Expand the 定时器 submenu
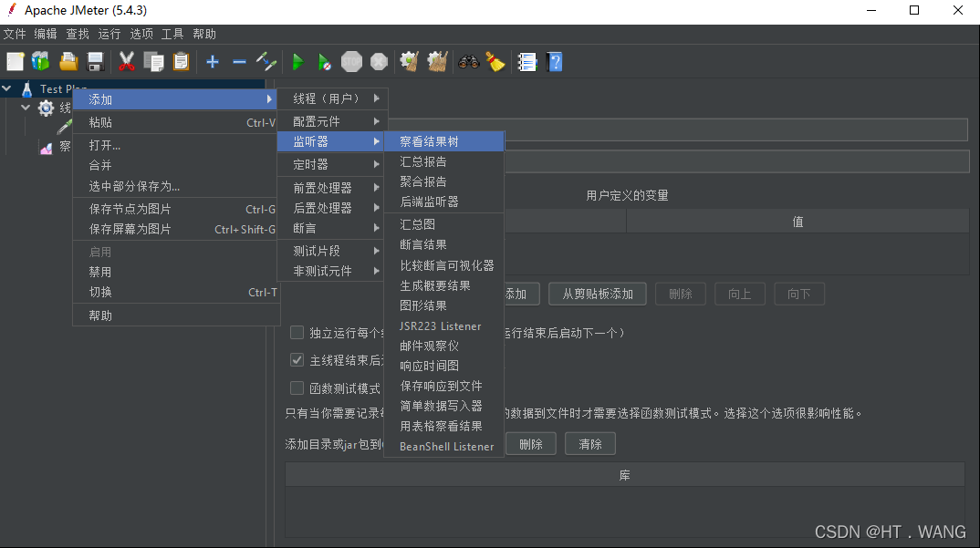 (x=332, y=164)
